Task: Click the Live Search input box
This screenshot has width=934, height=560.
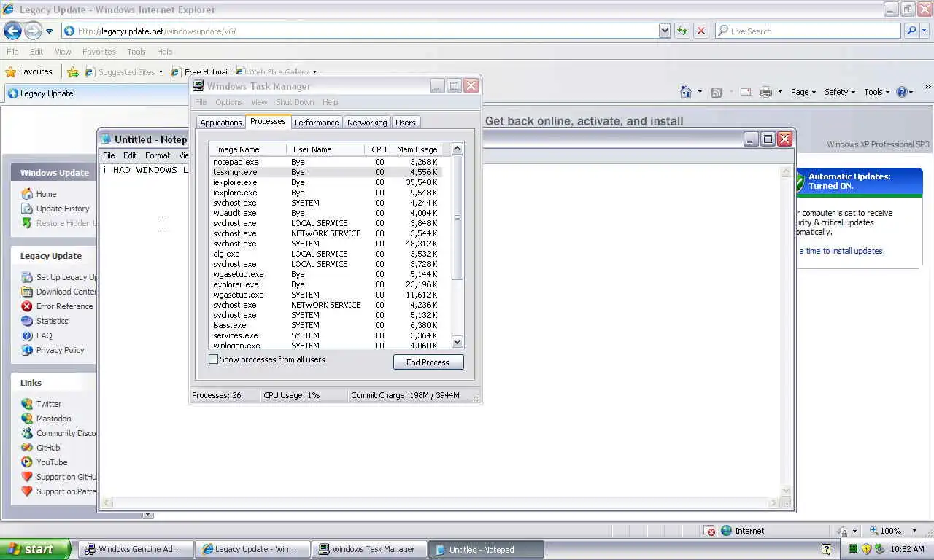Action: pyautogui.click(x=808, y=31)
